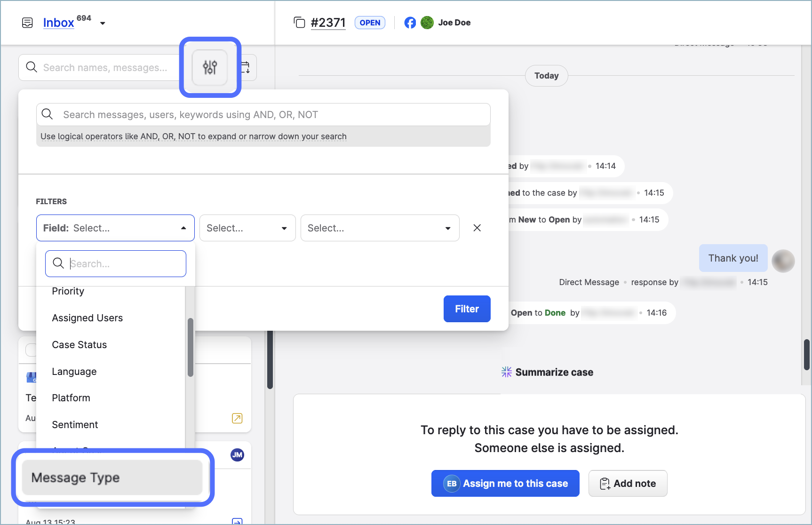812x525 pixels.
Task: Click the field list scrollbar
Action: [191, 347]
